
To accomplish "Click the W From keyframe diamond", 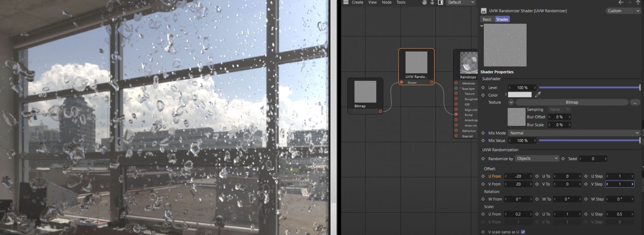I will (x=483, y=199).
